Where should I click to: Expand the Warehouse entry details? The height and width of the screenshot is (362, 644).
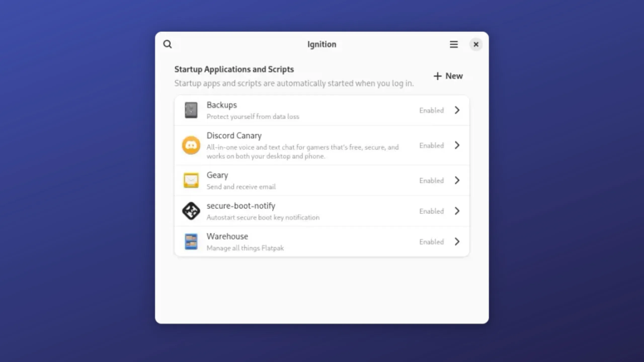457,242
